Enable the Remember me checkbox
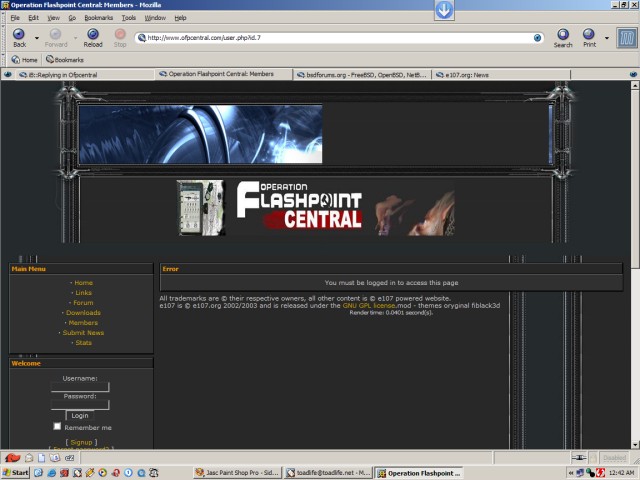This screenshot has width=640, height=480. coord(57,427)
